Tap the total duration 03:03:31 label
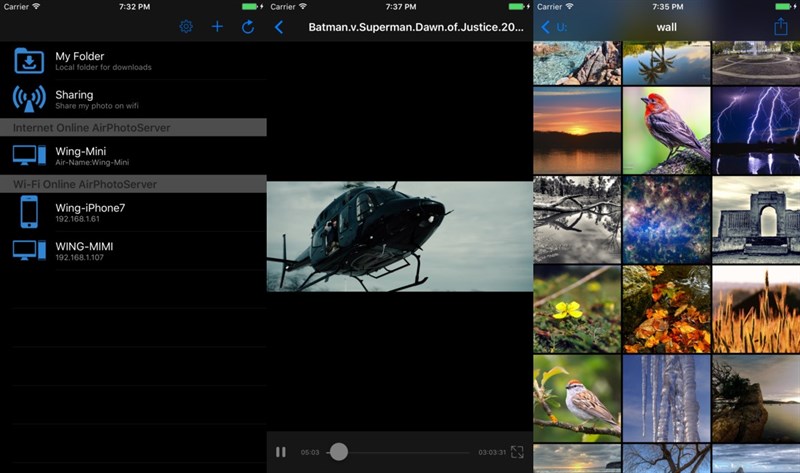Screen dimensions: 800x473 pyautogui.click(x=492, y=452)
